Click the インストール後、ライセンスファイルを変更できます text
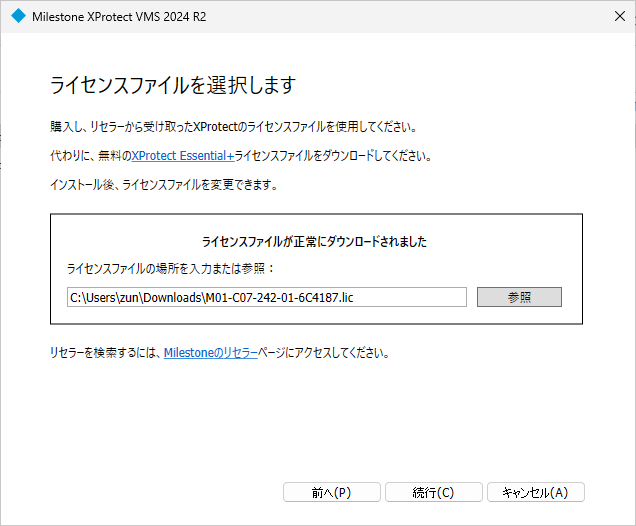 [x=164, y=185]
